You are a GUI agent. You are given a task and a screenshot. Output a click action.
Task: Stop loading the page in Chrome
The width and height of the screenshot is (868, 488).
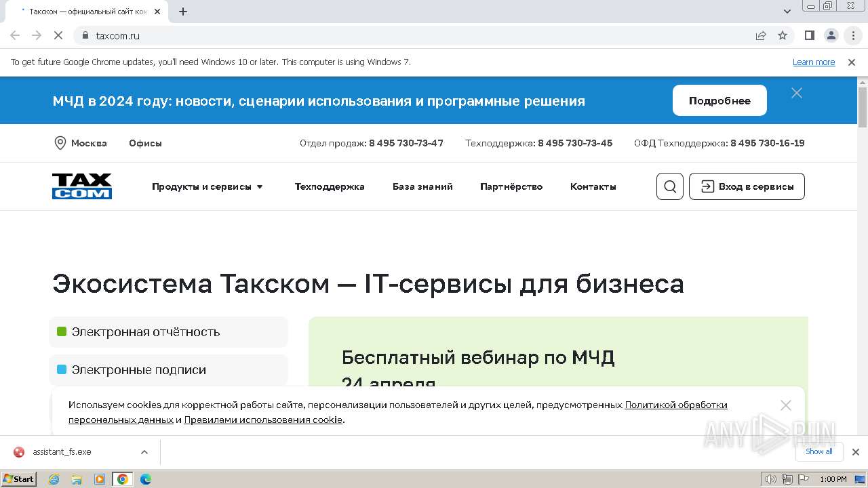58,35
